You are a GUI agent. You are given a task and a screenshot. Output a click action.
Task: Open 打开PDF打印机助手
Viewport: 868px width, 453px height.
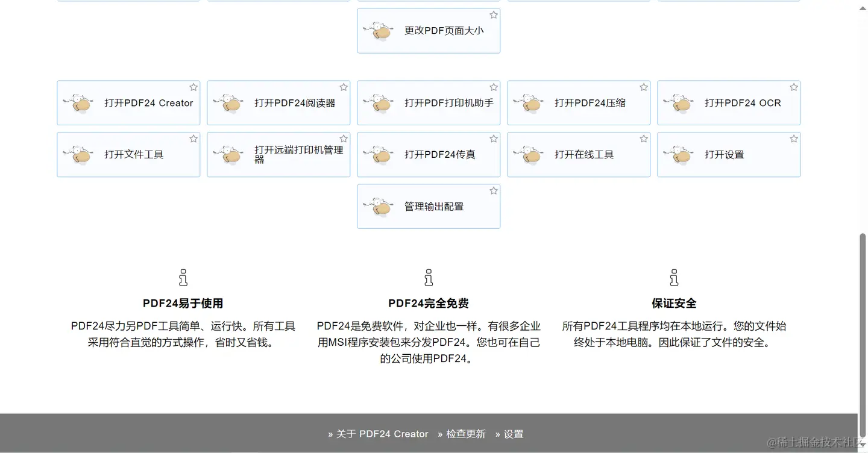(x=429, y=103)
